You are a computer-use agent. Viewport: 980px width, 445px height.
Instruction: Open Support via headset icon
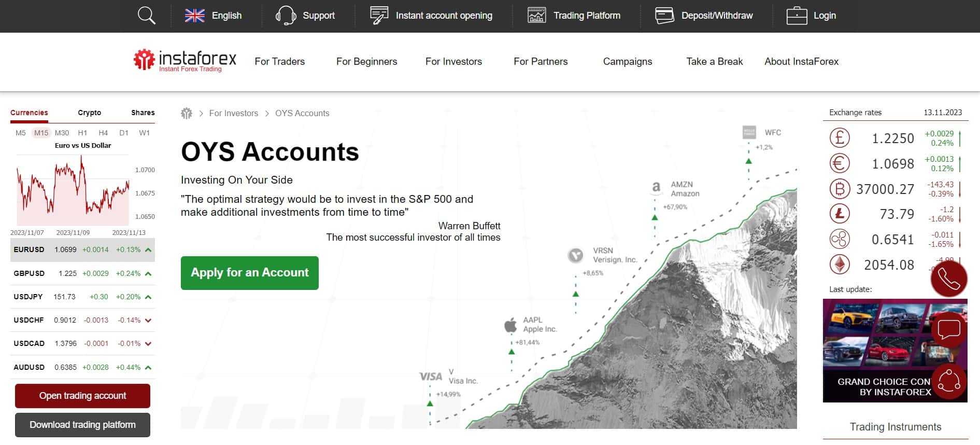point(286,16)
